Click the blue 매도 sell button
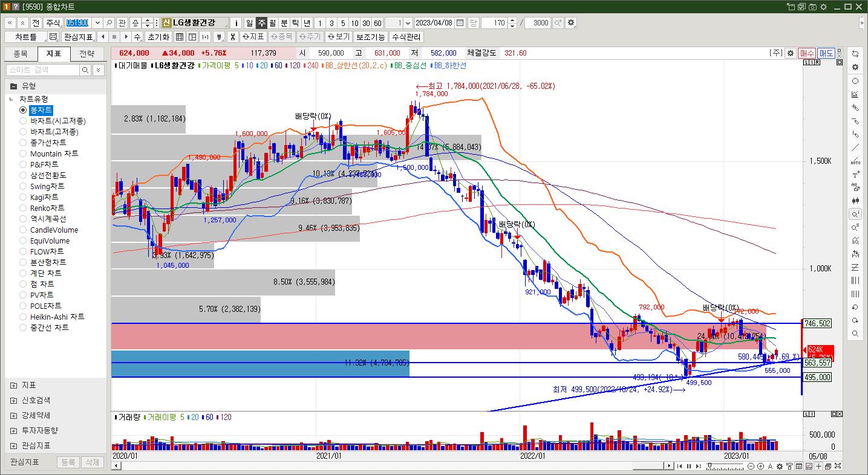The height and width of the screenshot is (475, 868). 826,53
